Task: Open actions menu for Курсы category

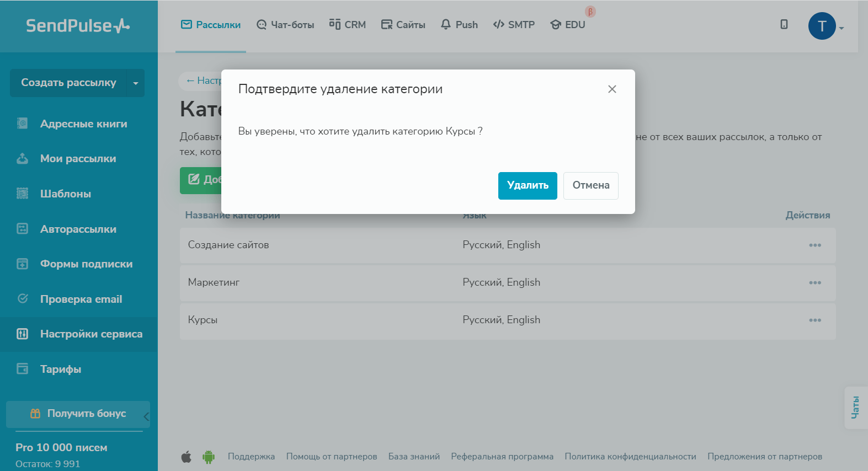Action: 815,320
